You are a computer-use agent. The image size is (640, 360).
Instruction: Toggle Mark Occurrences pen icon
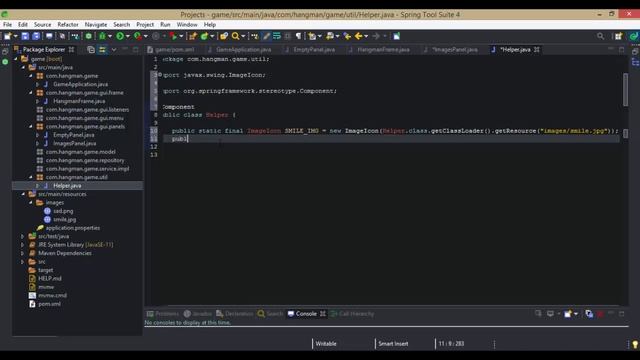coord(266,36)
